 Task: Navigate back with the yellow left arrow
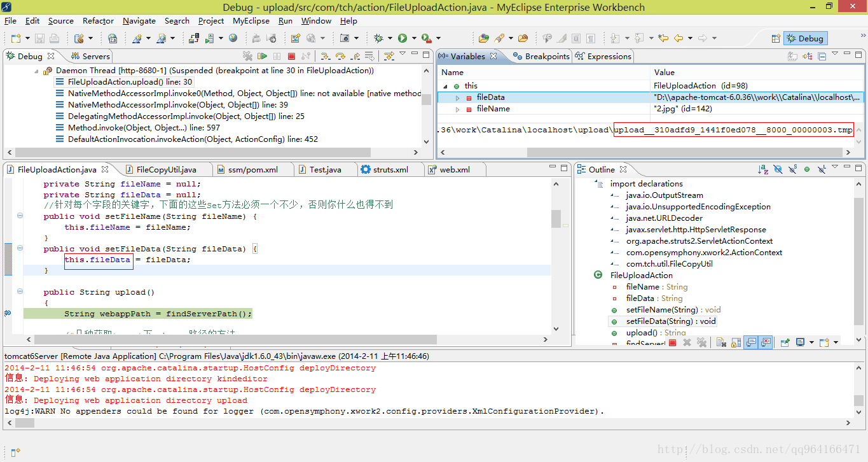pyautogui.click(x=679, y=38)
